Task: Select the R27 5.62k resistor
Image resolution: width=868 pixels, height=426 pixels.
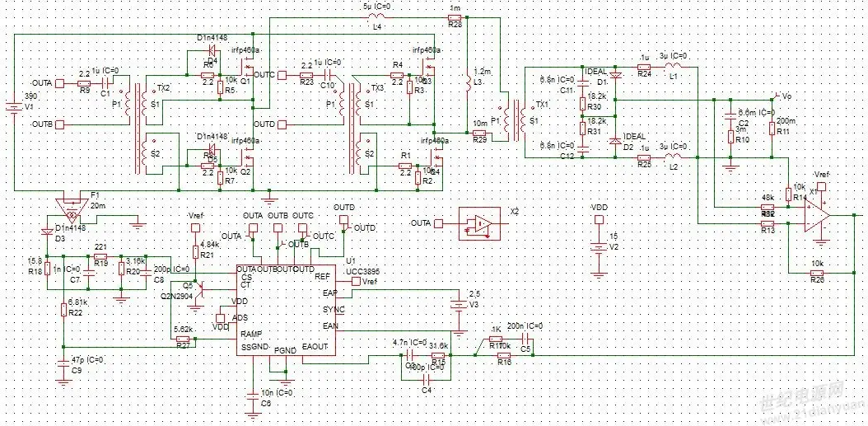Action: point(184,338)
